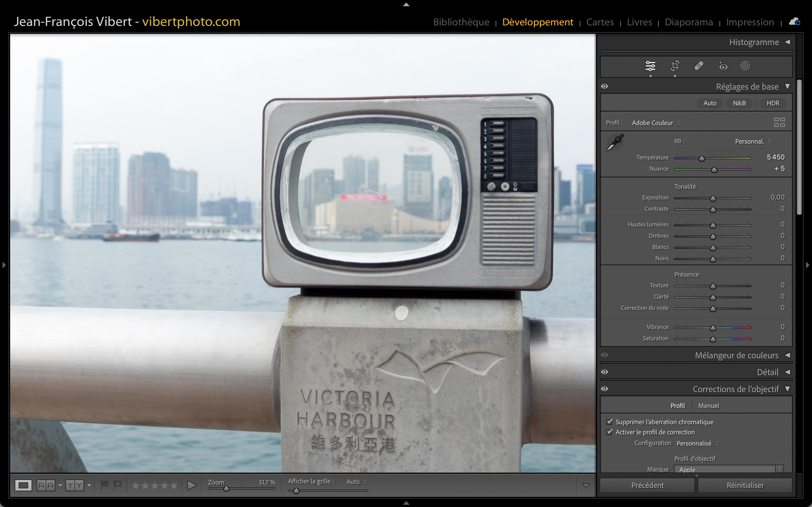
Task: Click the Température slider handle
Action: pyautogui.click(x=701, y=158)
